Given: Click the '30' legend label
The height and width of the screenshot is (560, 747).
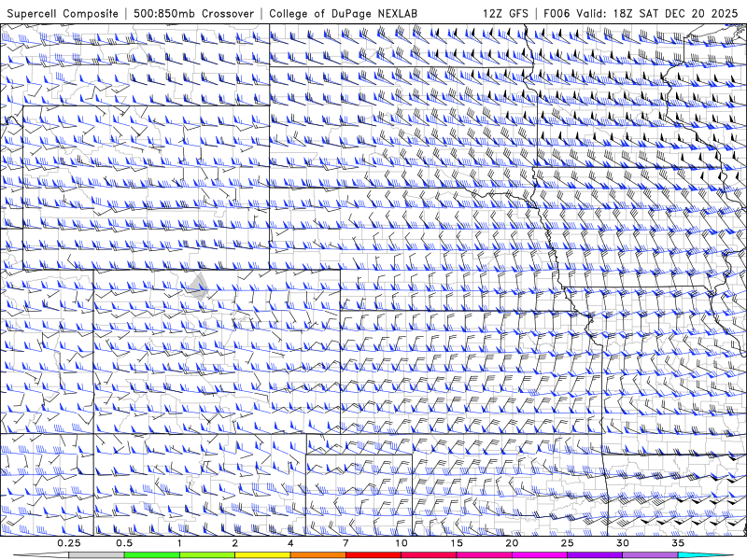Looking at the screenshot, I should point(622,543).
